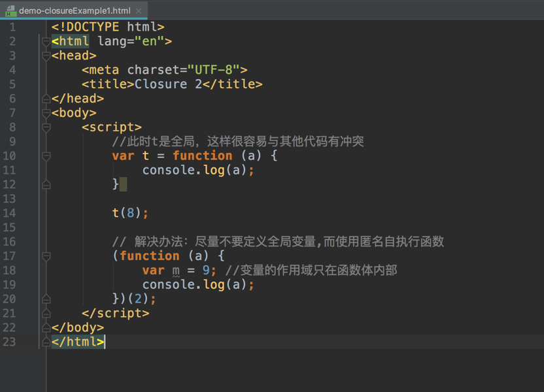Click line number 18 in gutter
The image size is (544, 392).
point(9,270)
